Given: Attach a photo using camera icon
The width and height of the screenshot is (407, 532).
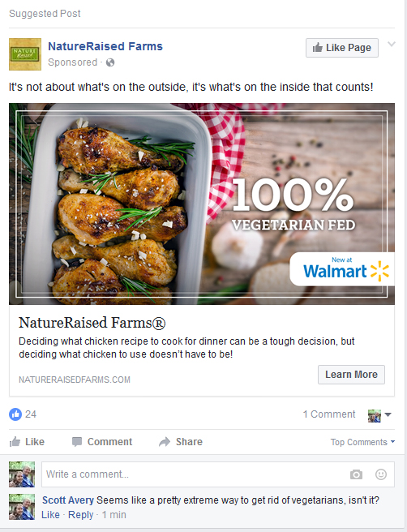Looking at the screenshot, I should pyautogui.click(x=356, y=474).
